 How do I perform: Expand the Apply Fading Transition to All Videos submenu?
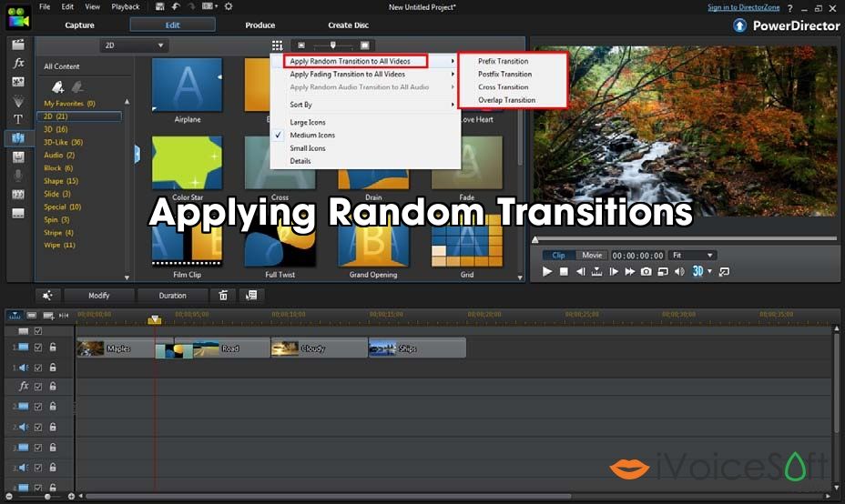point(365,75)
